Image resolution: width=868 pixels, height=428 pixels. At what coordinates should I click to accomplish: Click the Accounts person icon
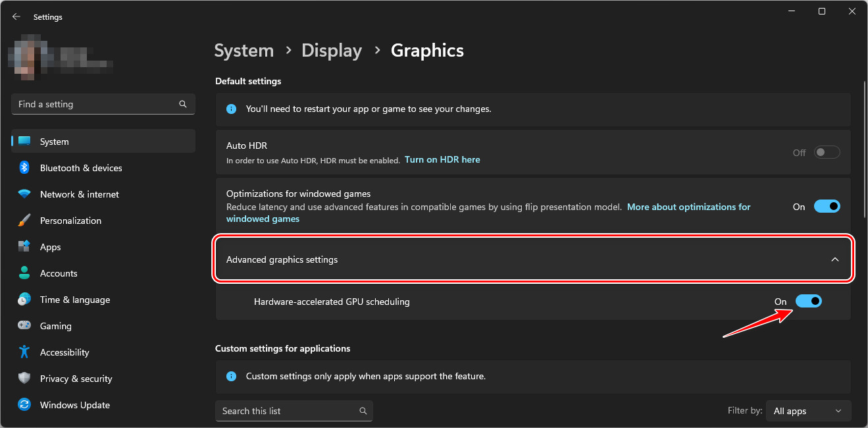[24, 273]
